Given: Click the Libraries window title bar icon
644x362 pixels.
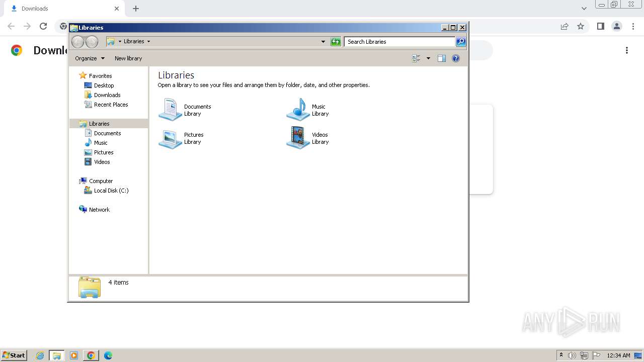Looking at the screenshot, I should coord(74,28).
